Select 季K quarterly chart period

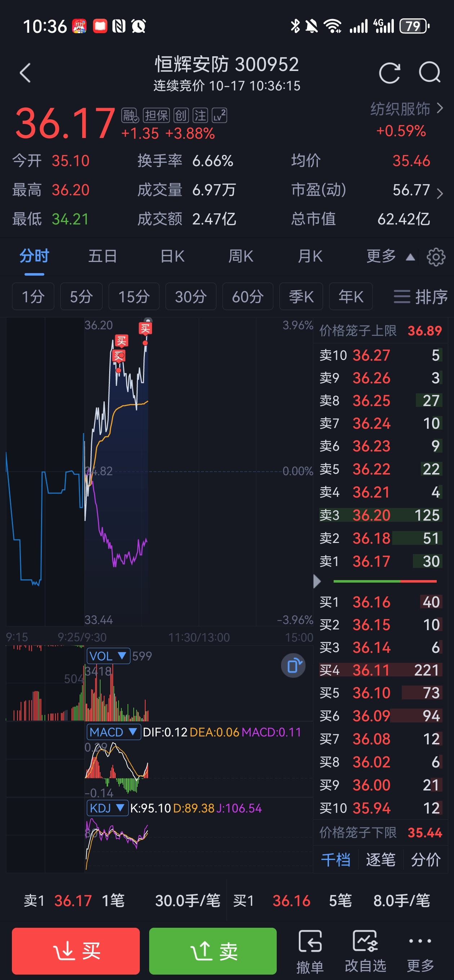click(301, 297)
